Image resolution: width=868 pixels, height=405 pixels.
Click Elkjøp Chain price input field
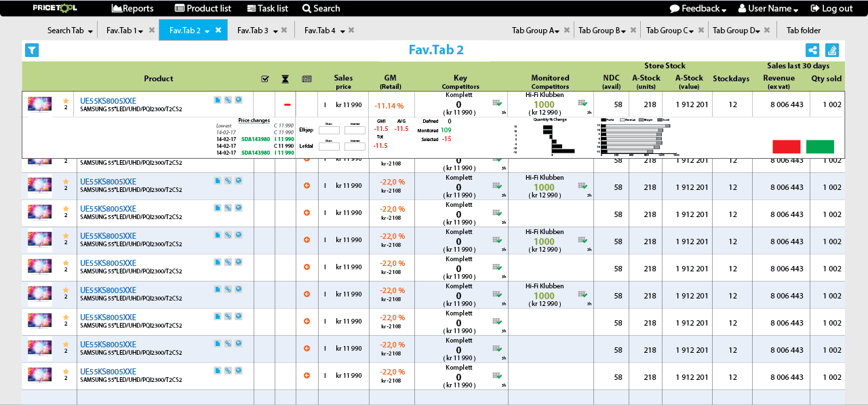[x=329, y=130]
